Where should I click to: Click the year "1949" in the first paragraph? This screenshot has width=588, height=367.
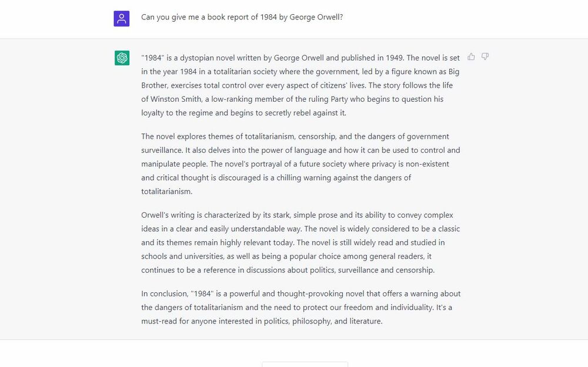[x=393, y=58]
